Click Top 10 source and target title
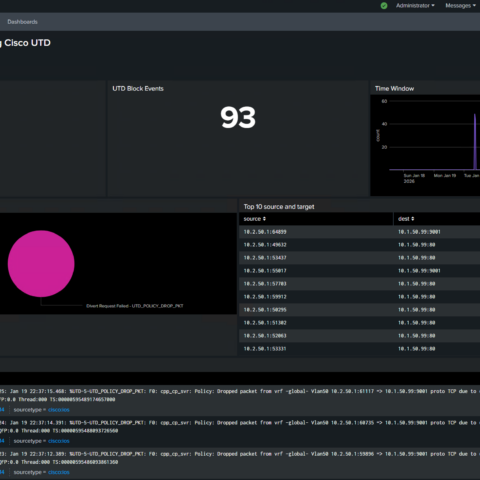This screenshot has width=480, height=480. click(279, 207)
